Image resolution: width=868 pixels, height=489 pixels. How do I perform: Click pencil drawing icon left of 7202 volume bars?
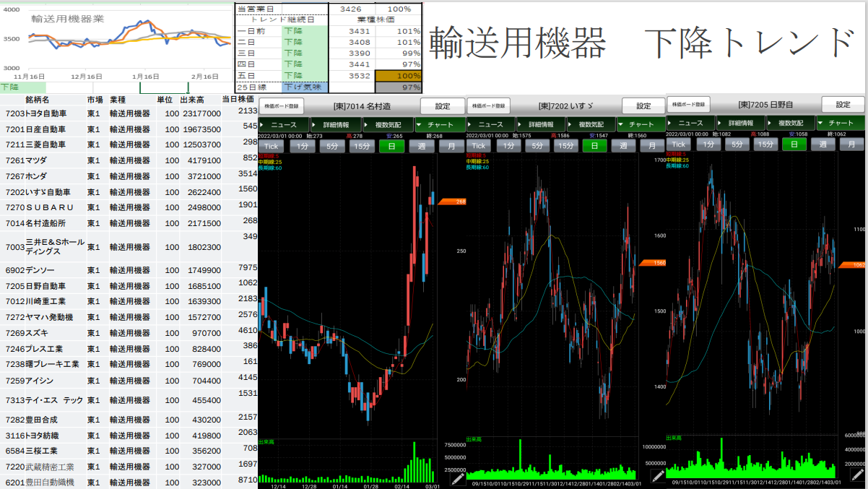pyautogui.click(x=458, y=477)
